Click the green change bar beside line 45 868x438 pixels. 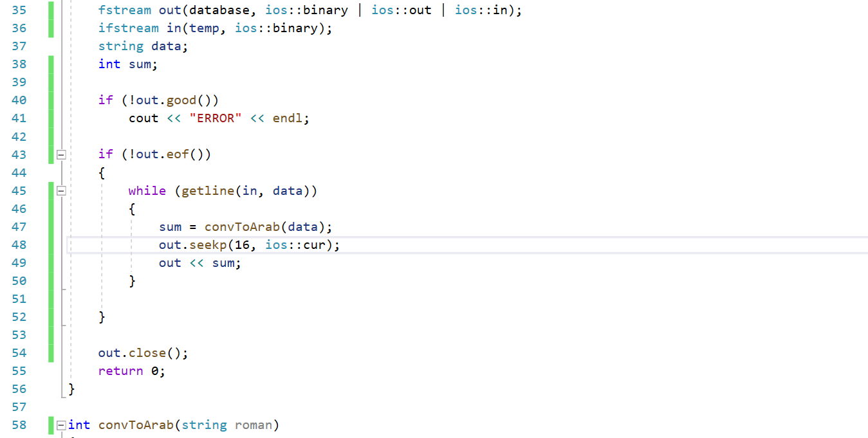coord(51,190)
